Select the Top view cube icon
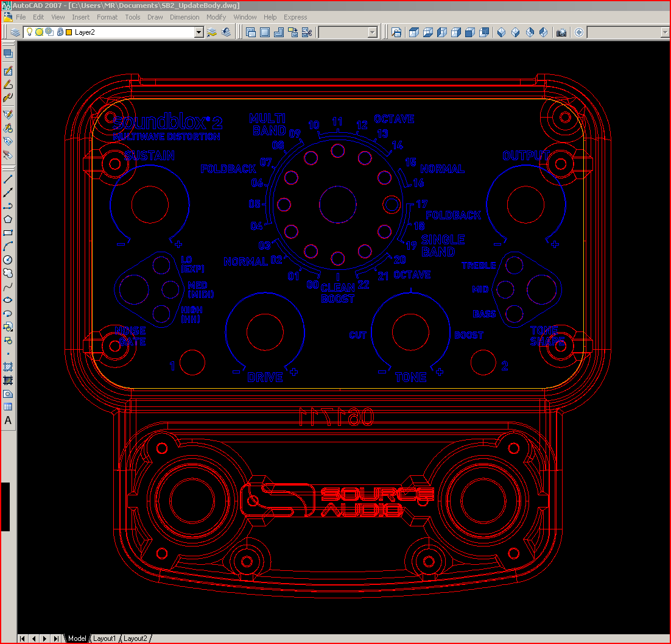The image size is (671, 644). click(x=414, y=32)
